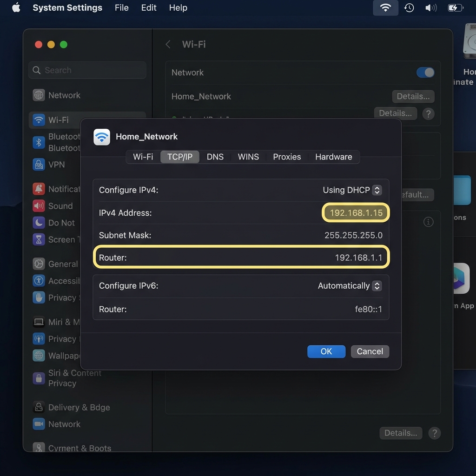Confirm with the OK button
Viewport: 476px width, 476px height.
coord(326,351)
